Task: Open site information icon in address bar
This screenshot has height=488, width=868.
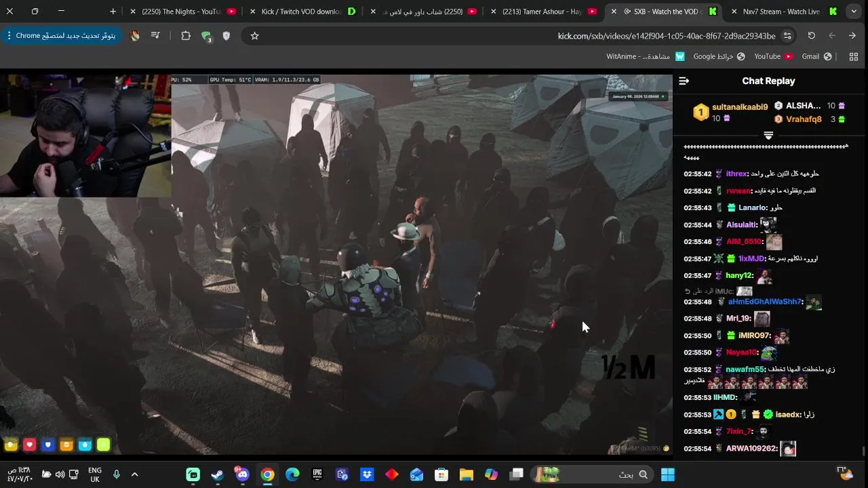Action: (787, 36)
